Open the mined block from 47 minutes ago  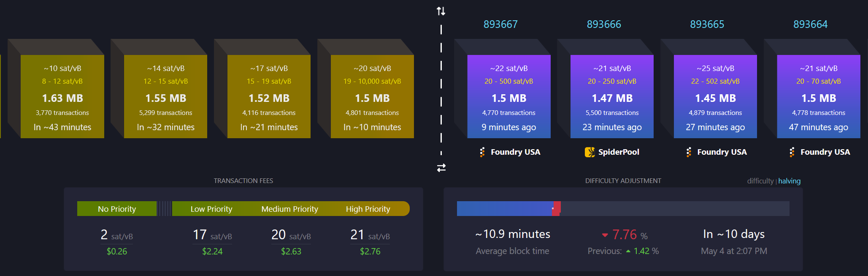coord(818,96)
